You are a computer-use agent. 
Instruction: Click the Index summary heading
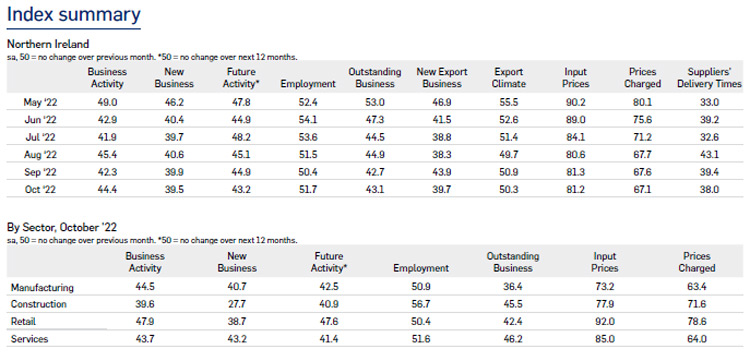(74, 15)
